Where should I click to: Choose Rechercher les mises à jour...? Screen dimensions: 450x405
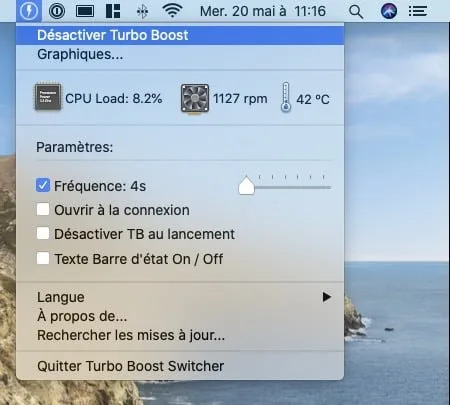pyautogui.click(x=180, y=335)
